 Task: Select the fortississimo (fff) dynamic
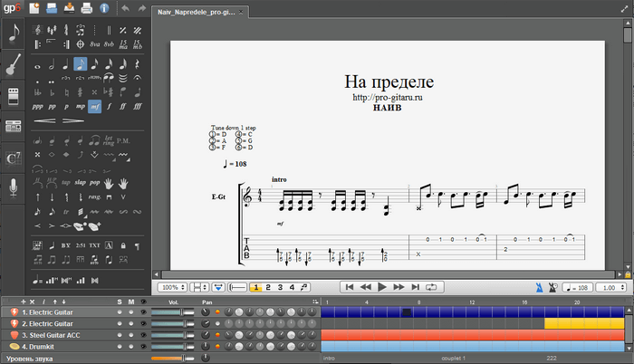pyautogui.click(x=136, y=105)
